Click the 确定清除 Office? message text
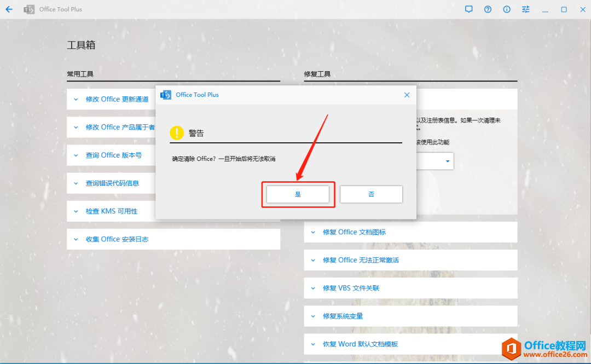This screenshot has height=364, width=591. [223, 159]
